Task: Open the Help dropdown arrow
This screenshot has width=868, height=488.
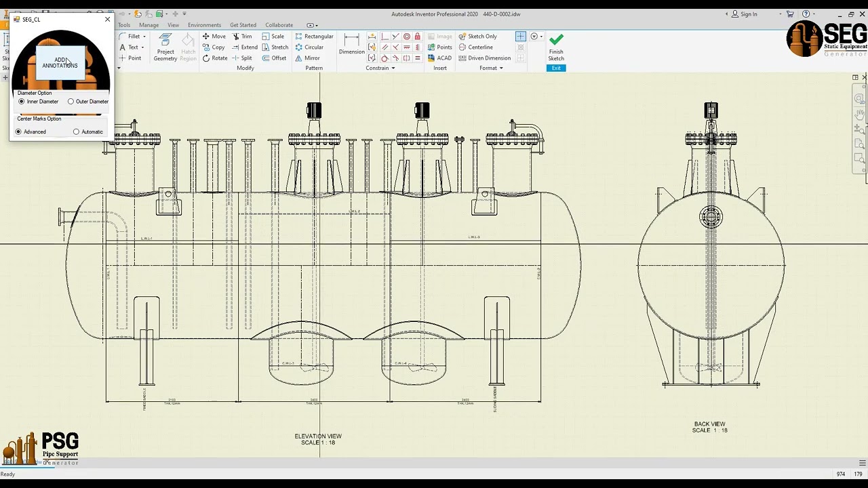Action: [816, 14]
